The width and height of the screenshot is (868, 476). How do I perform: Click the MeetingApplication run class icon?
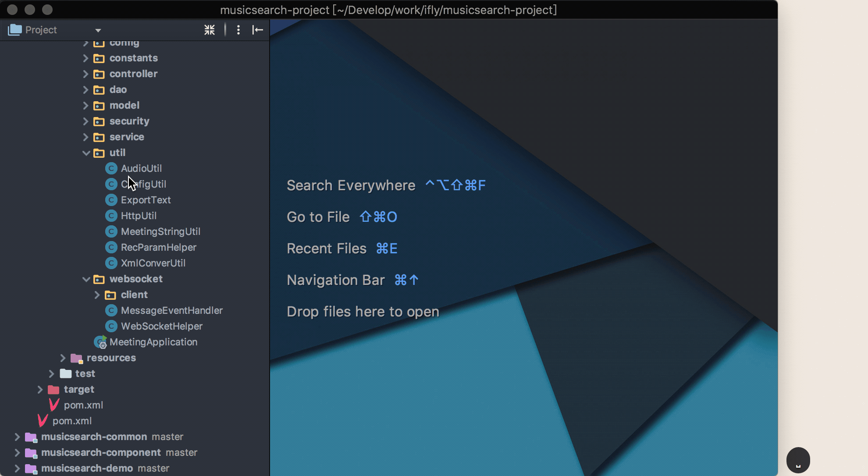click(101, 342)
